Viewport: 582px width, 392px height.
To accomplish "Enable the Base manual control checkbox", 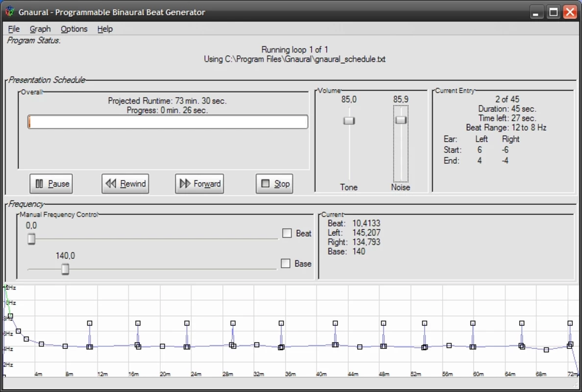I will [x=286, y=264].
